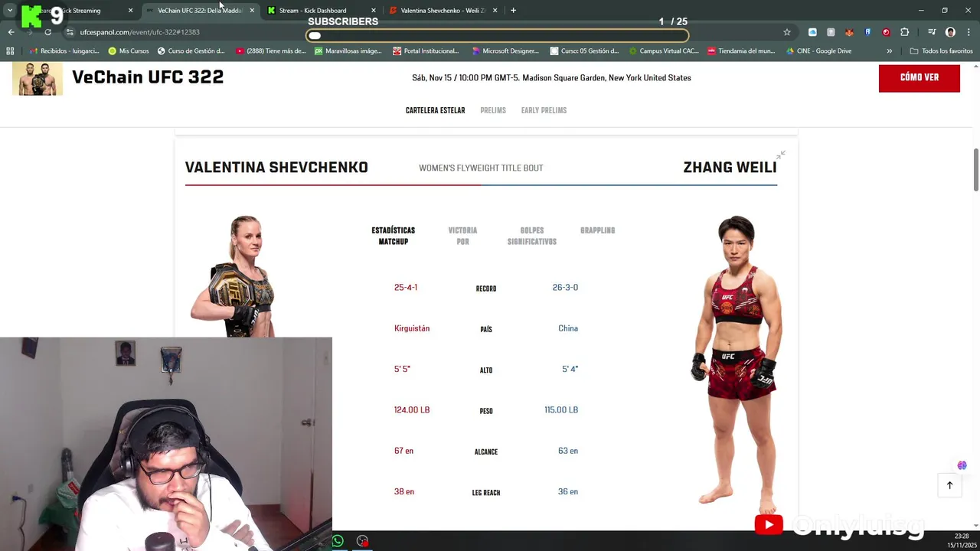
Task: Close the VeChain UFC 322 tab
Action: pyautogui.click(x=252, y=11)
